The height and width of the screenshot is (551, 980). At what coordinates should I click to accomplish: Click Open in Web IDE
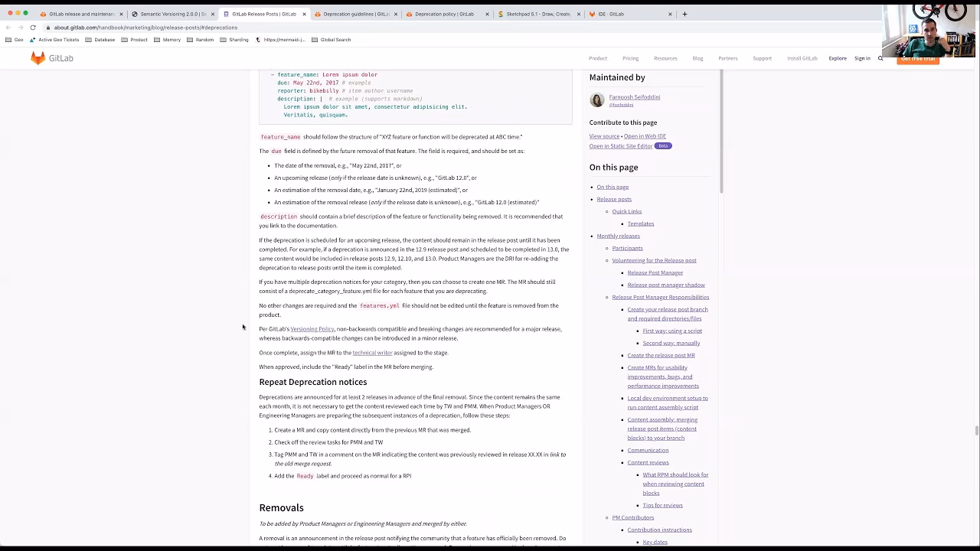pos(645,136)
